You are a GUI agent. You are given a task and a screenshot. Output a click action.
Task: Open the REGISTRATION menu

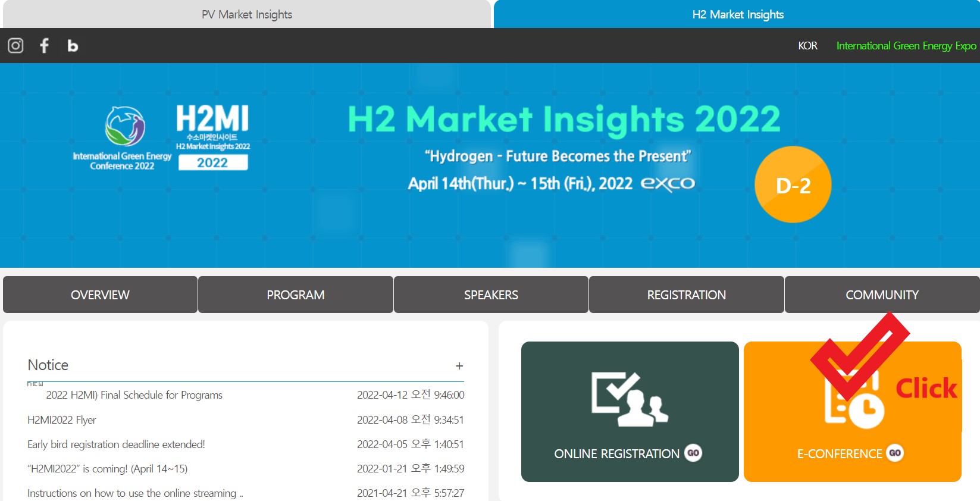coord(687,295)
